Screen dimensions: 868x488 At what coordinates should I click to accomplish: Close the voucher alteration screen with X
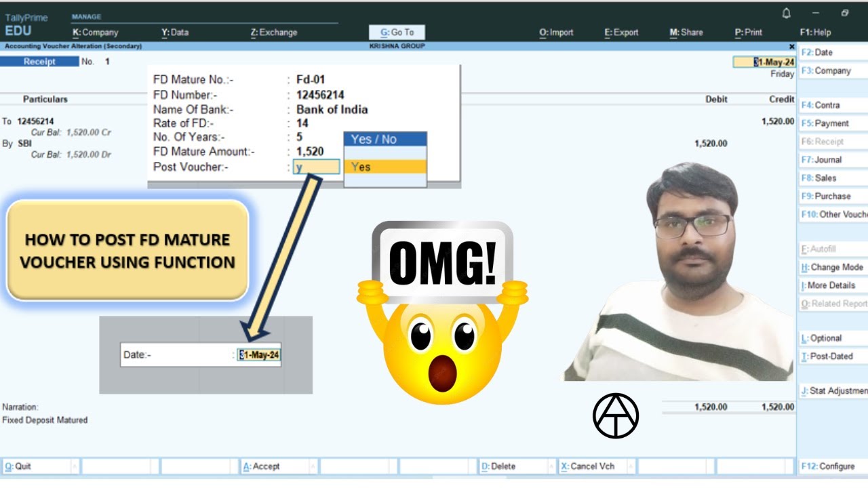[x=791, y=46]
